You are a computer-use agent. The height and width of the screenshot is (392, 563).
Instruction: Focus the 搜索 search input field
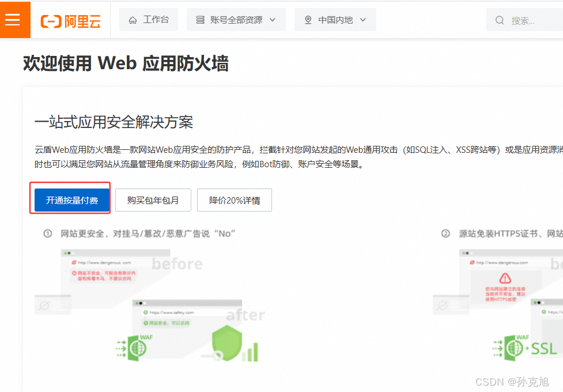point(524,20)
